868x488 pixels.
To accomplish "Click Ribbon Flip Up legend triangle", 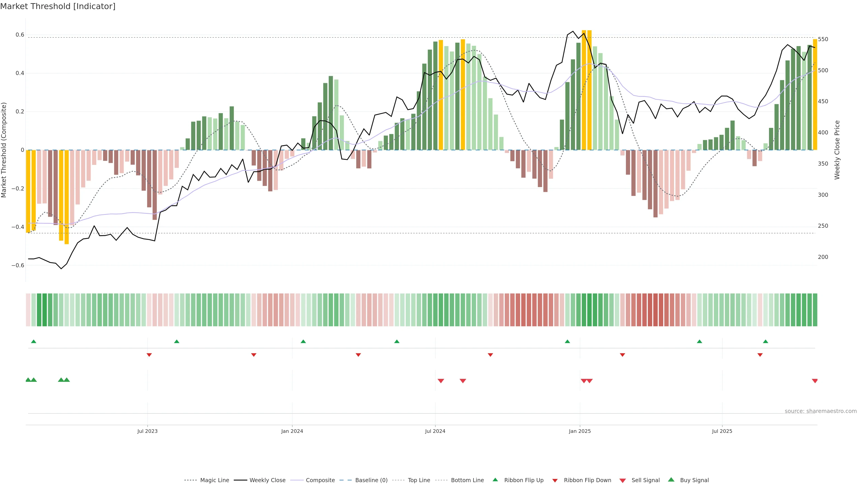I will (495, 480).
